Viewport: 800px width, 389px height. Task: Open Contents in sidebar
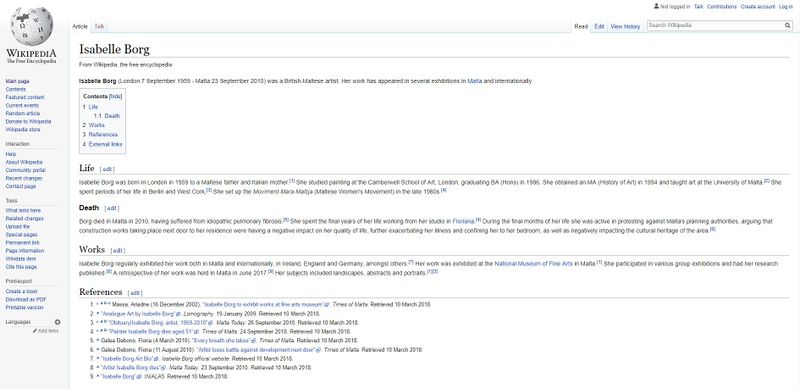(15, 89)
